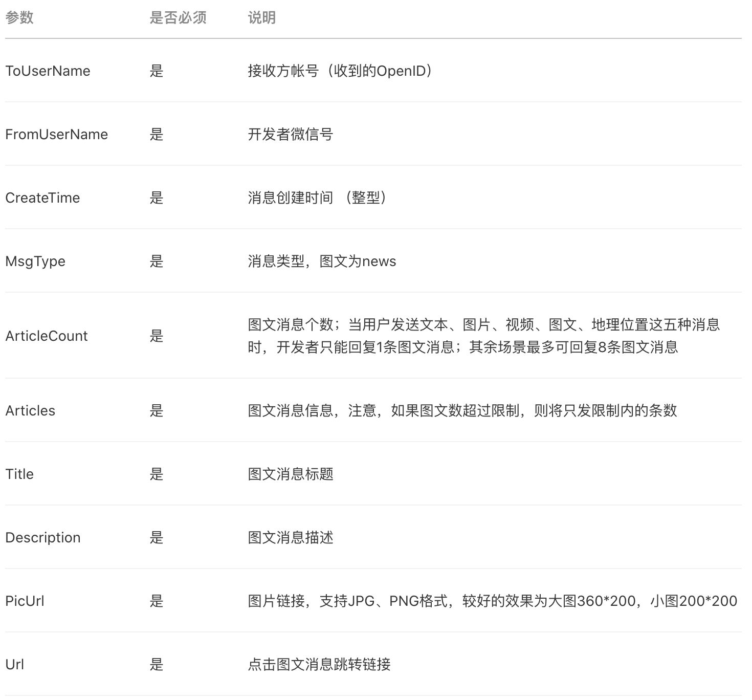Click the 点击图文消息跳转链接 description text
This screenshot has width=752, height=700.
coord(319,665)
